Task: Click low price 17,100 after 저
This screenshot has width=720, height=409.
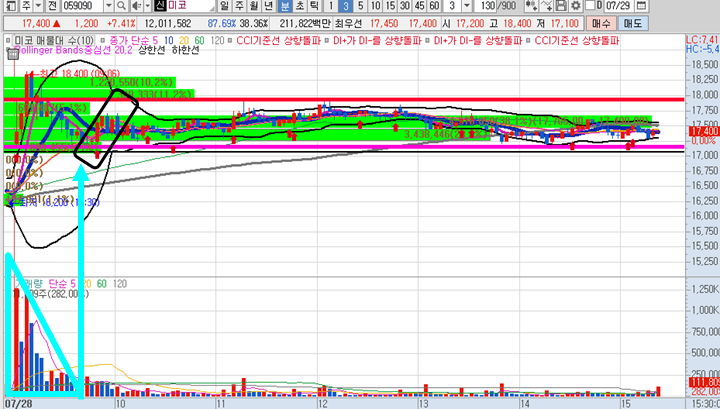Action: pyautogui.click(x=565, y=23)
